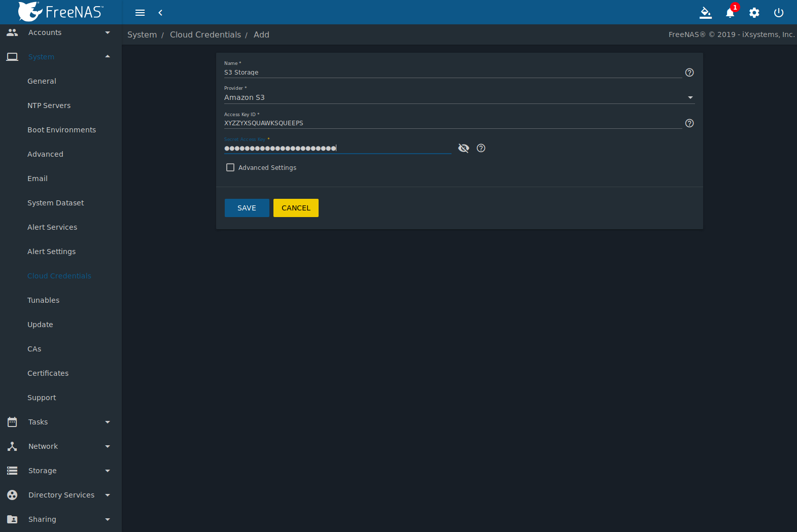Click the power icon
The height and width of the screenshot is (532, 797).
[779, 13]
